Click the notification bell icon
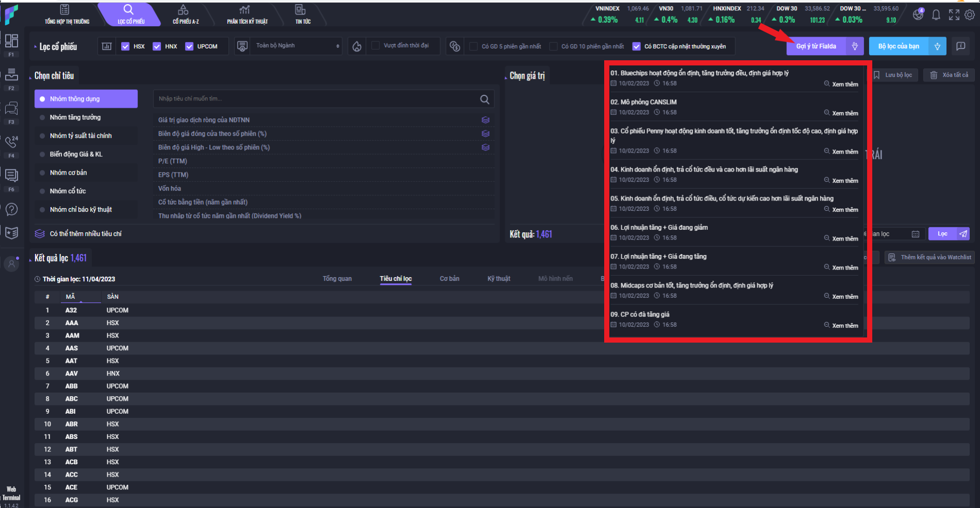Viewport: 980px width, 508px height. coord(936,15)
